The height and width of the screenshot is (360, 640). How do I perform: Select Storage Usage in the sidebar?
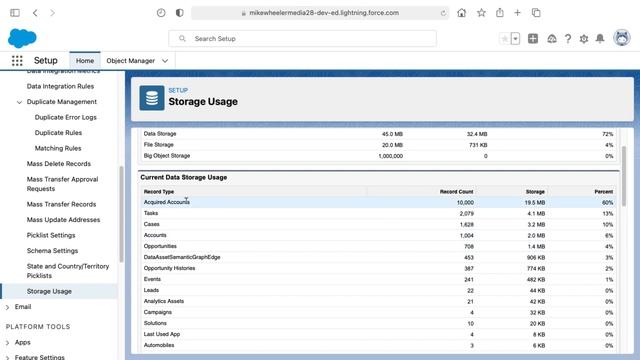(49, 291)
